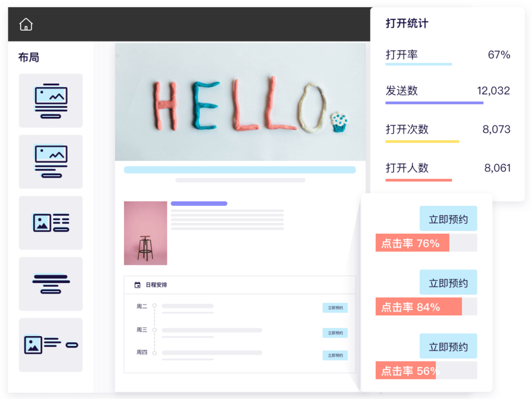Image resolution: width=532 pixels, height=399 pixels.
Task: Click the 打开率 statistic label
Action: 402,55
